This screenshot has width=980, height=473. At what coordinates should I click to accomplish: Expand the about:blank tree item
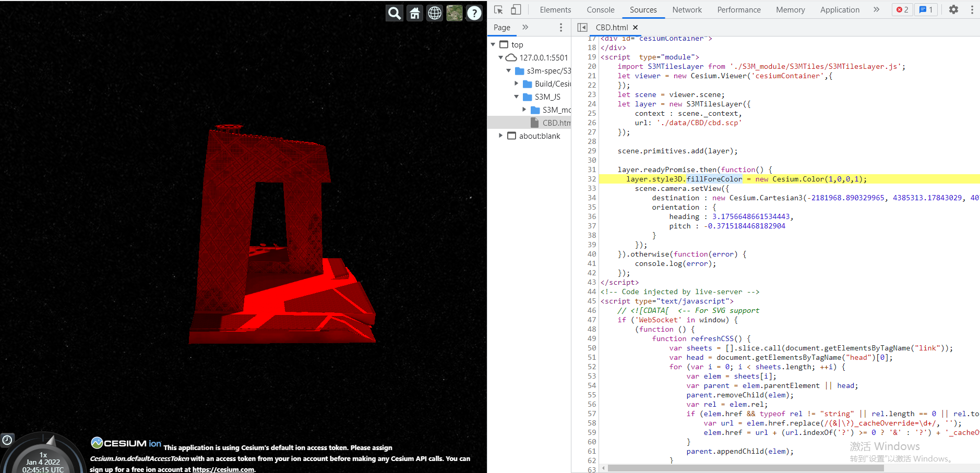click(x=500, y=136)
